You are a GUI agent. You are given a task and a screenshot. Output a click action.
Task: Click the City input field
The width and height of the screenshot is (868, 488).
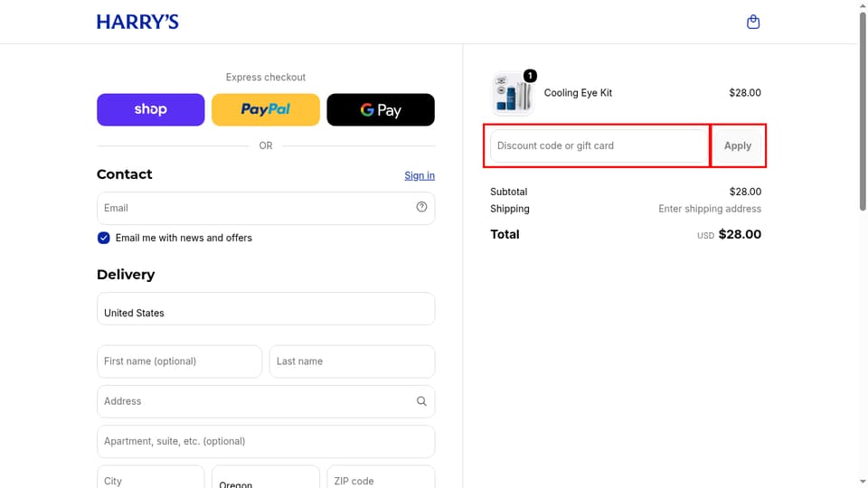pyautogui.click(x=151, y=477)
